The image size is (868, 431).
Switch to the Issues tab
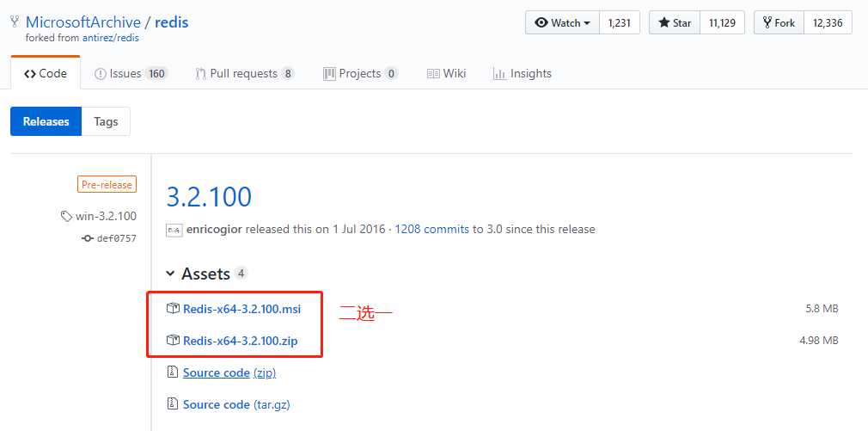(x=131, y=73)
